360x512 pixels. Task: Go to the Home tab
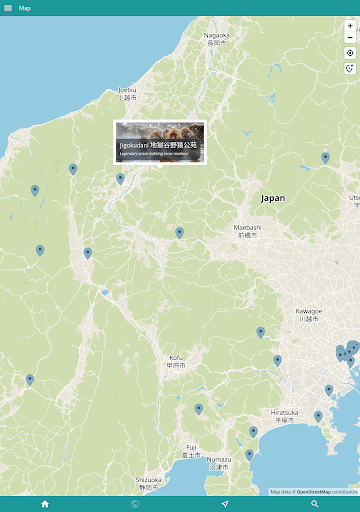pos(45,504)
